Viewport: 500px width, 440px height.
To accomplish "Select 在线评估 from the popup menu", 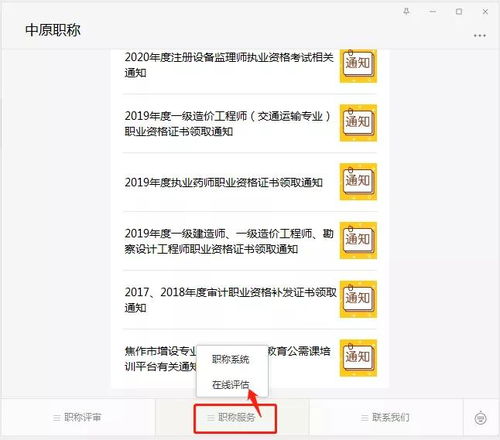I will tap(231, 385).
